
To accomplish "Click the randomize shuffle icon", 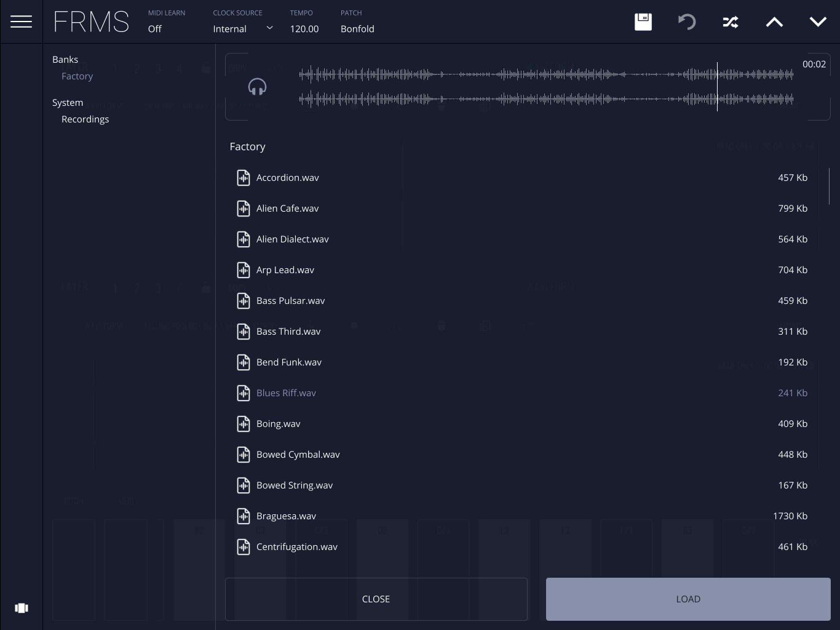I will pyautogui.click(x=731, y=22).
